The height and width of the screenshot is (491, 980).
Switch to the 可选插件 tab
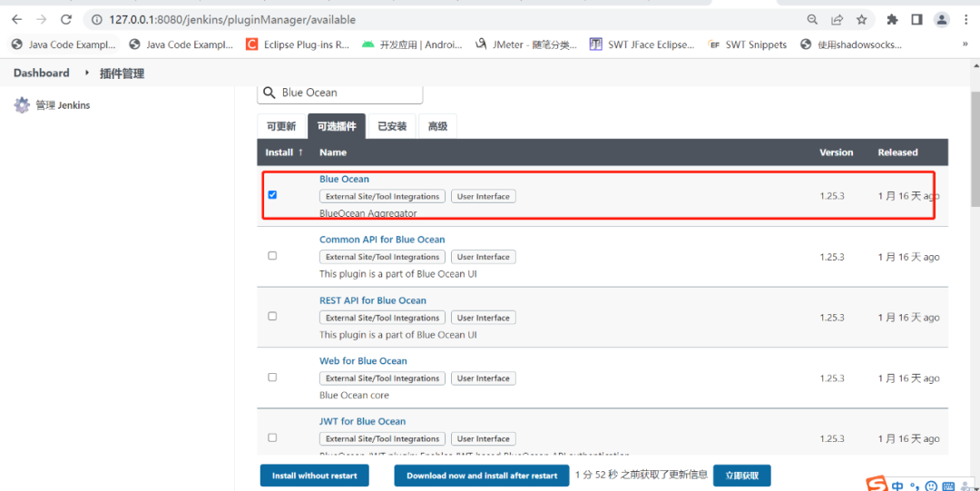click(x=337, y=126)
